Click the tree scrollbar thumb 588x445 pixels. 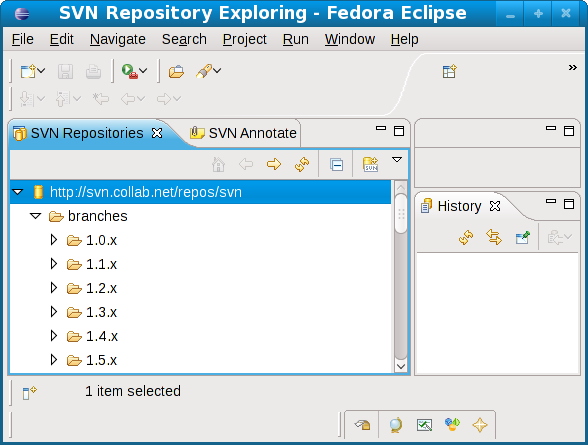point(401,214)
